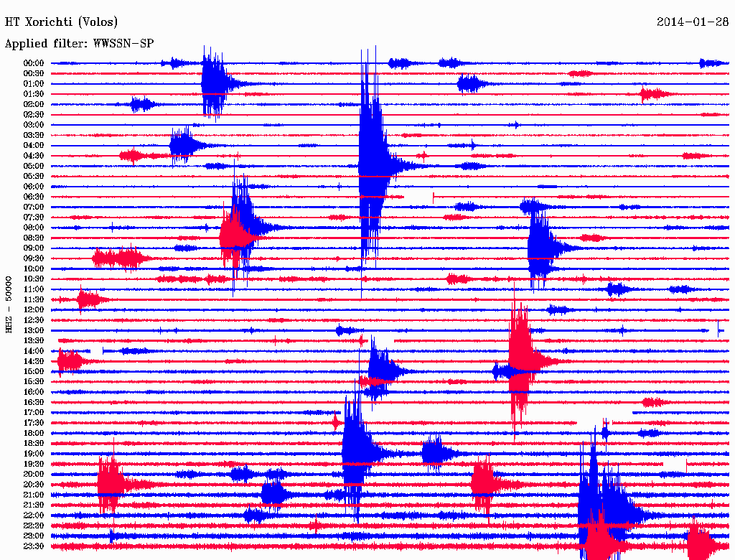Click the Applied filter: WWSSN-SP label
Screen dimensions: 735x560
tap(79, 44)
